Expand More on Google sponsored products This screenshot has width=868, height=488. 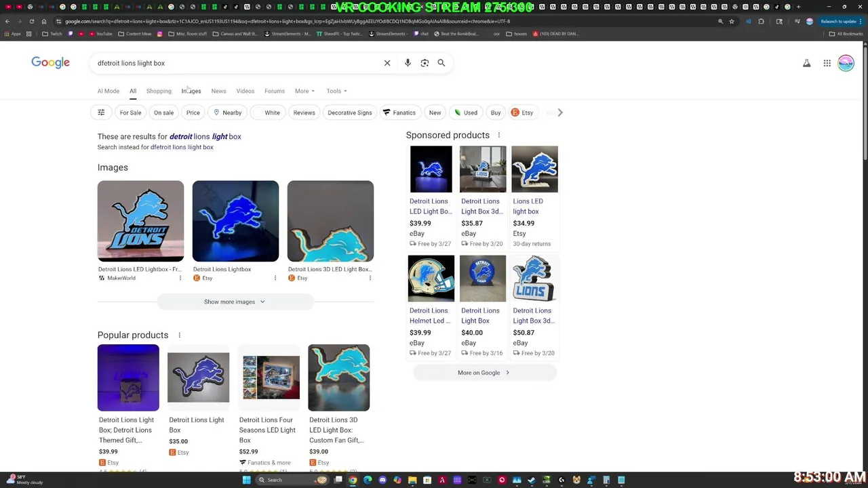coord(484,373)
